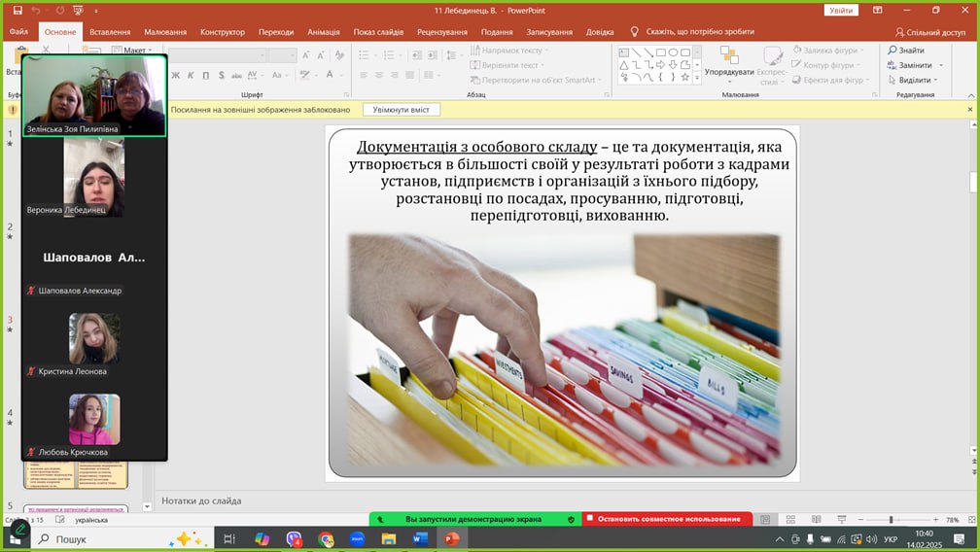Switch to the Анімація ribbon tab
This screenshot has height=552, width=980.
coord(323,31)
